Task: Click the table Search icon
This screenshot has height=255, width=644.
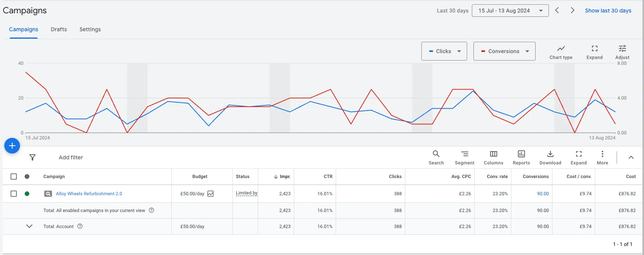Action: pyautogui.click(x=436, y=157)
